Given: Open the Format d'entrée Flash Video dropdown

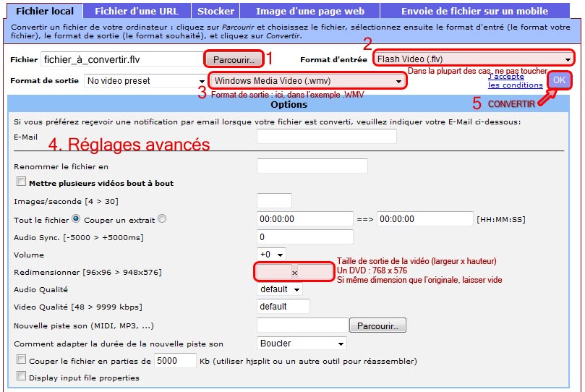Looking at the screenshot, I should click(474, 59).
